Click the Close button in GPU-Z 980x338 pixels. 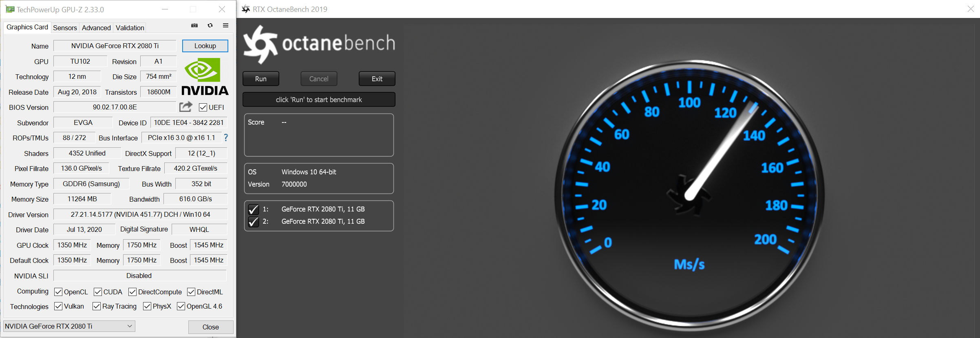pos(211,327)
